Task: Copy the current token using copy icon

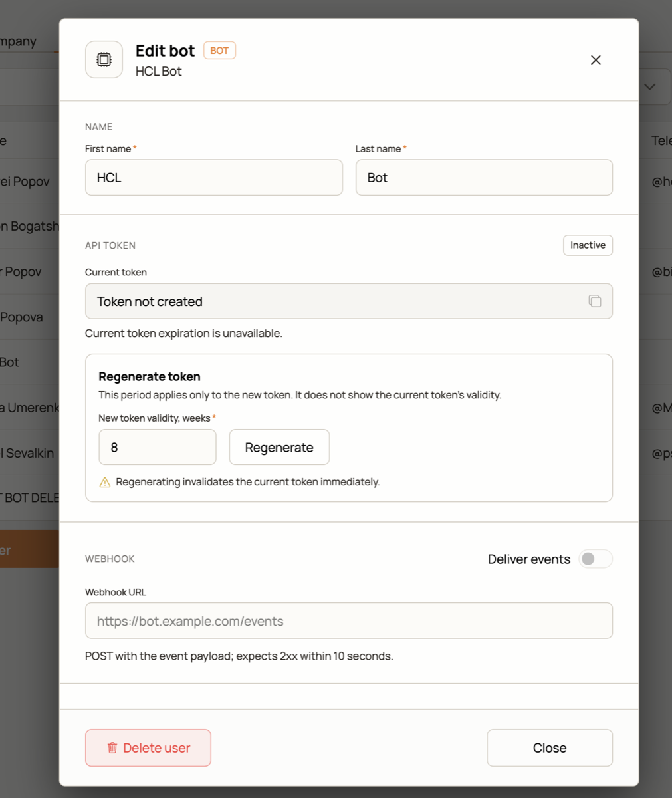Action: pos(595,301)
